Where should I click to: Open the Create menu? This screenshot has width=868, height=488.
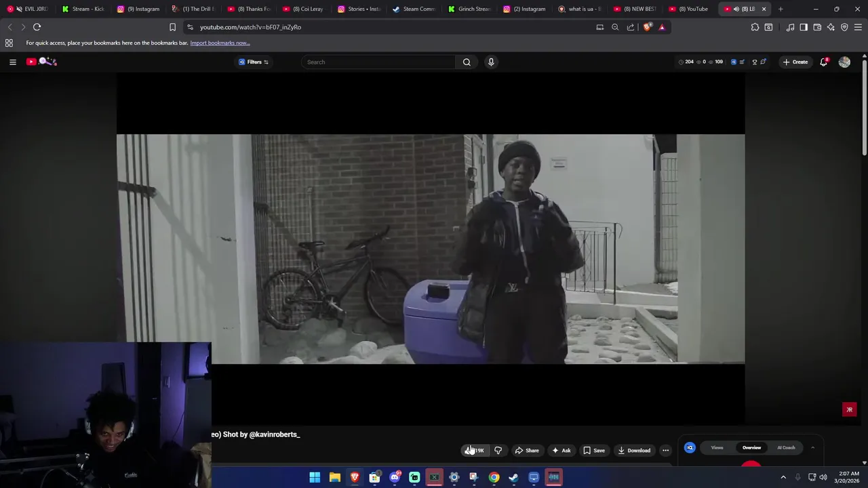795,62
